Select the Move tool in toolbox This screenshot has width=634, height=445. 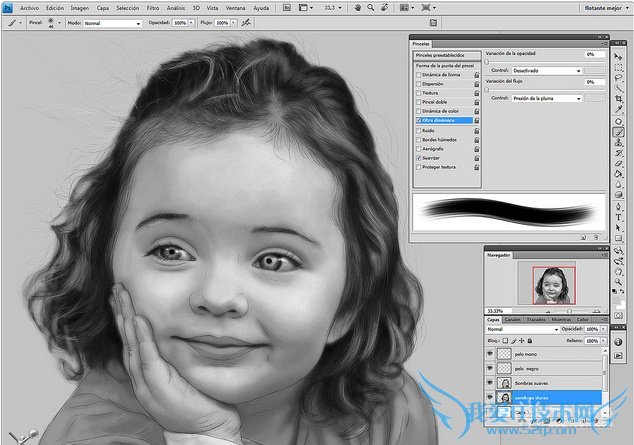(618, 57)
